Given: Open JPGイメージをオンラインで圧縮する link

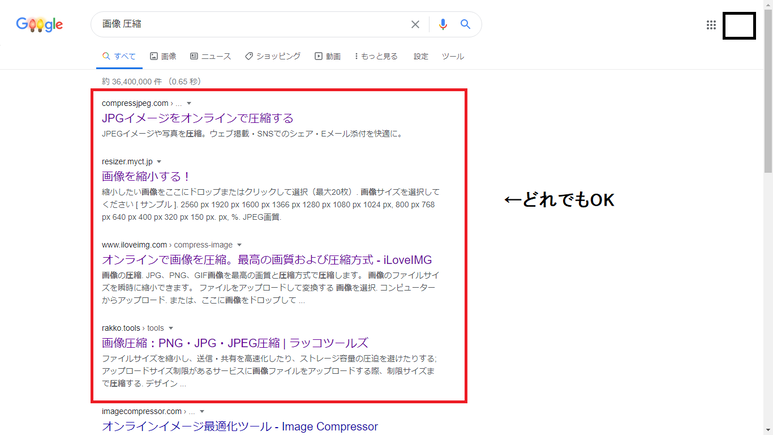Looking at the screenshot, I should (198, 118).
